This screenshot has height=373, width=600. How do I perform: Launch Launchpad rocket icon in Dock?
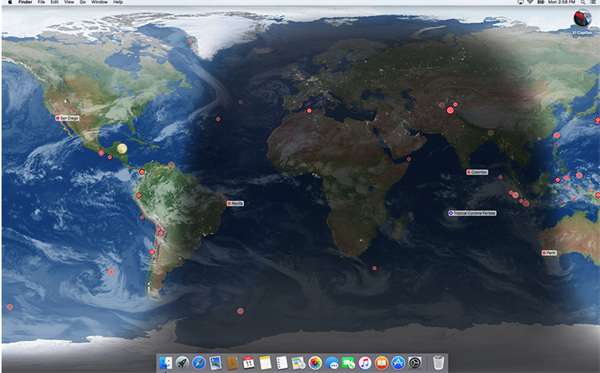182,363
